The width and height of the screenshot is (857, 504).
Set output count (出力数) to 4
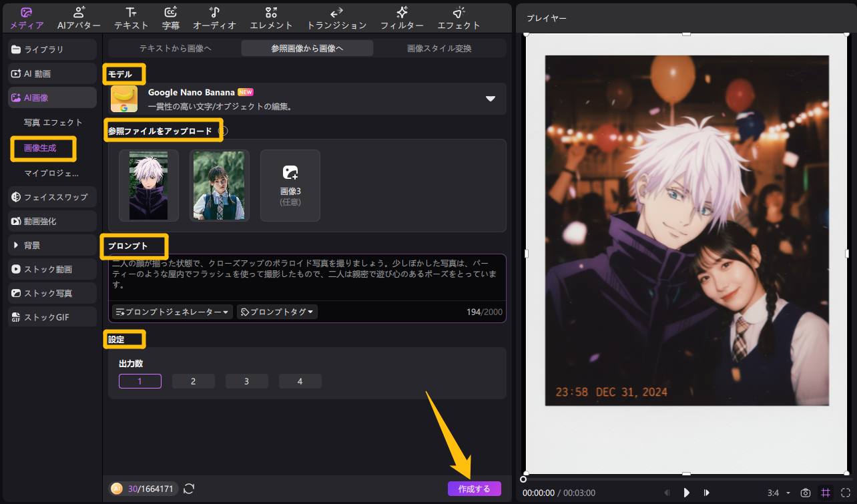tap(300, 381)
